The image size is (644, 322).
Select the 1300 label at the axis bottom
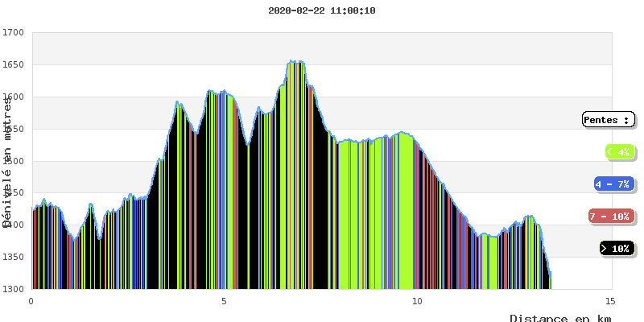(14, 289)
